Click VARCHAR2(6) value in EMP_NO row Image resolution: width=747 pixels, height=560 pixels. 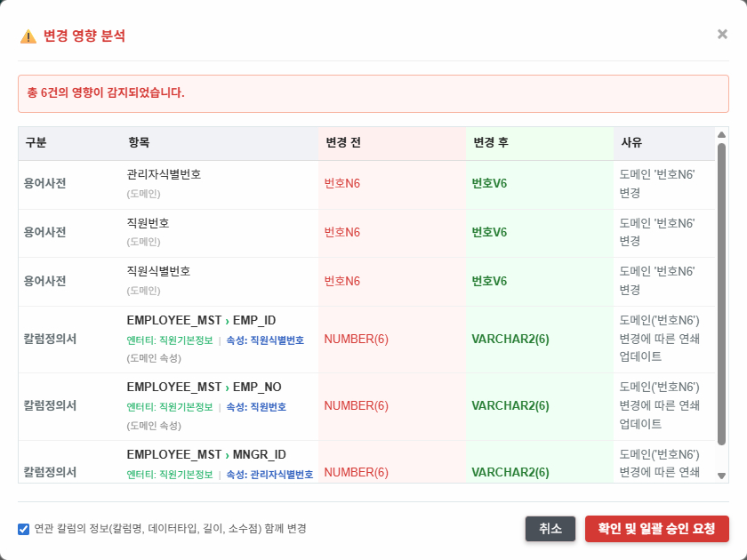510,405
